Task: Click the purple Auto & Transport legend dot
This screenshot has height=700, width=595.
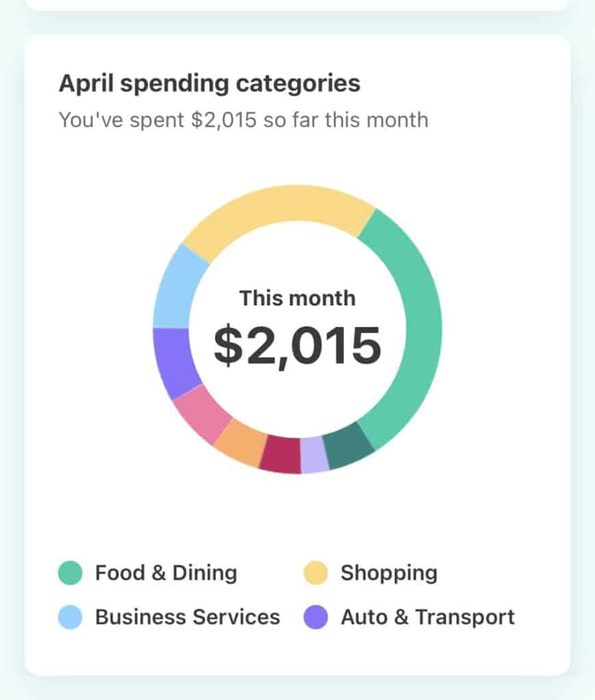Action: pos(316,617)
